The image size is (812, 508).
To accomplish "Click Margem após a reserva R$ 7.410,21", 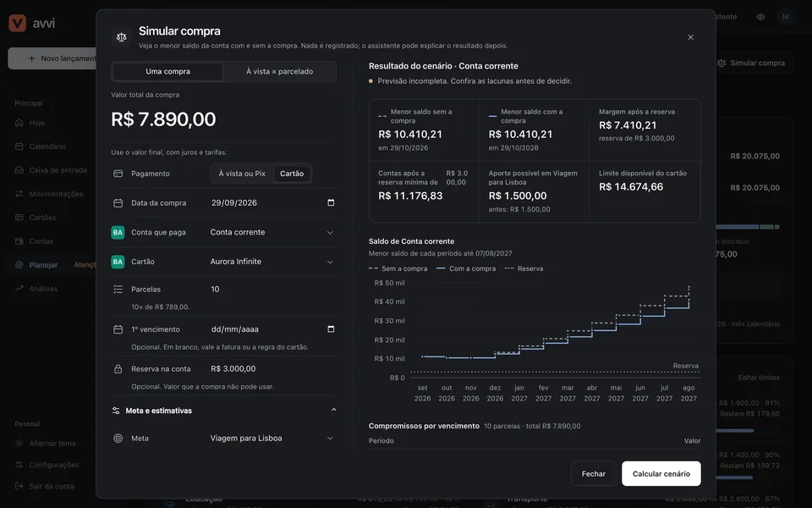I will 628,125.
